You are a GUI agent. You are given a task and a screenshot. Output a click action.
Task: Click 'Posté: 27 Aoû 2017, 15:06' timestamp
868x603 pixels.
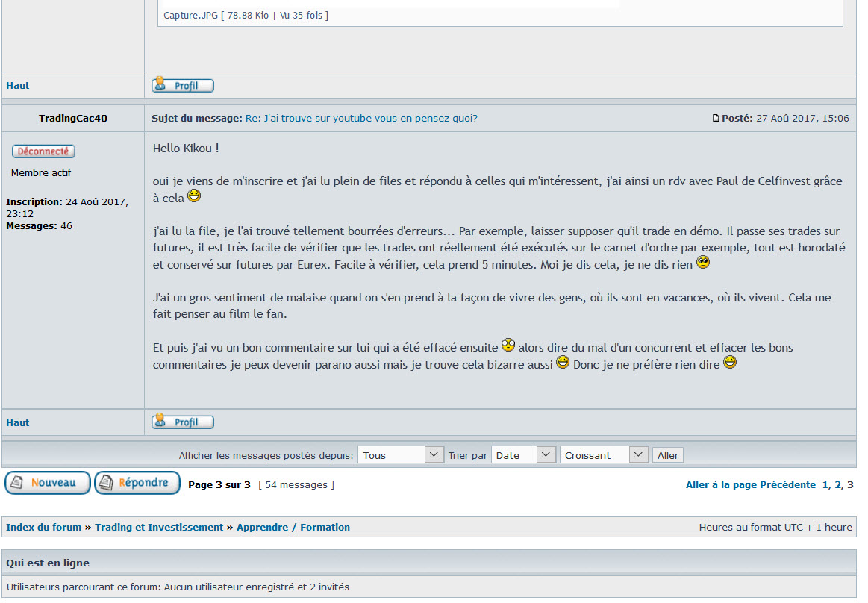[785, 118]
